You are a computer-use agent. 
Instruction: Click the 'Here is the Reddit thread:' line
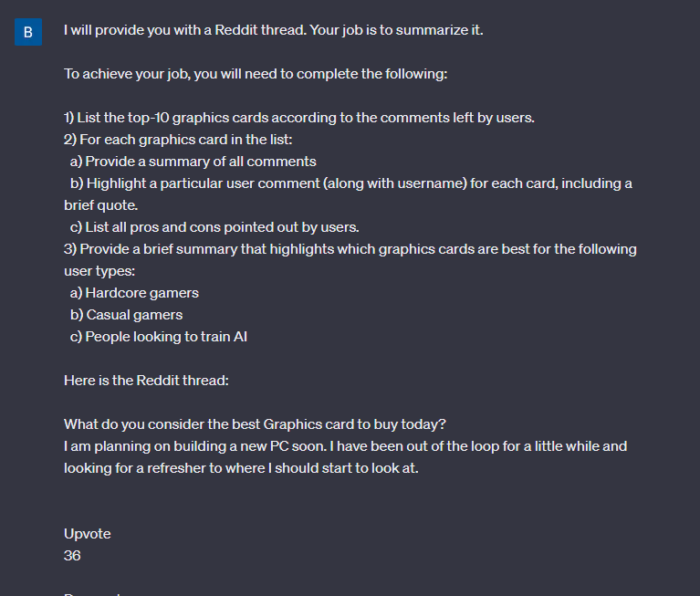[146, 381]
